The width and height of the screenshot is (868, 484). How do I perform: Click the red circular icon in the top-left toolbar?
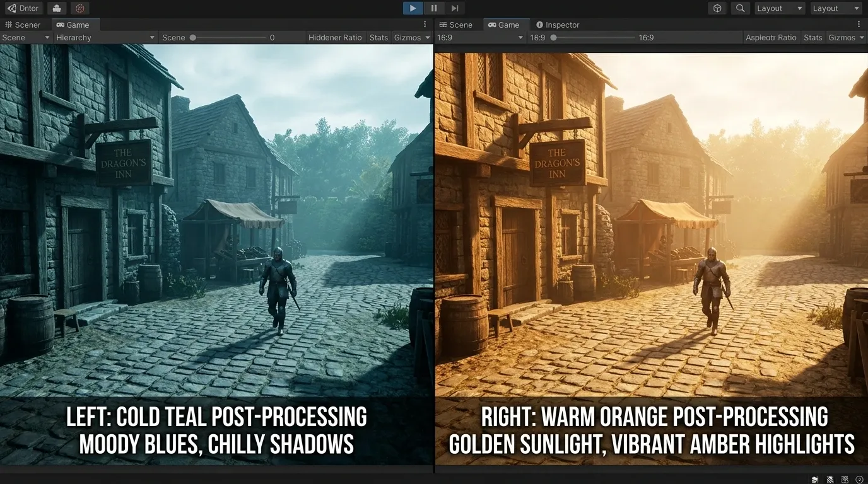[79, 8]
